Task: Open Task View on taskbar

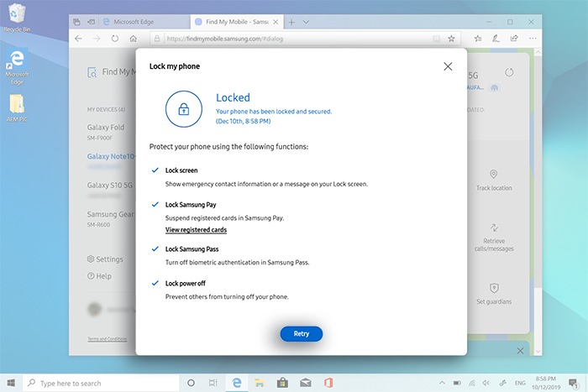Action: pyautogui.click(x=213, y=383)
